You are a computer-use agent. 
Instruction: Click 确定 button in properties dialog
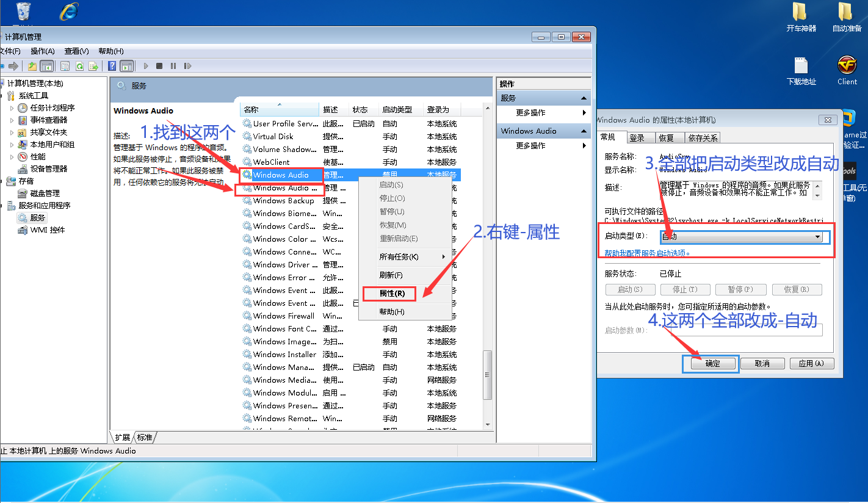(712, 363)
